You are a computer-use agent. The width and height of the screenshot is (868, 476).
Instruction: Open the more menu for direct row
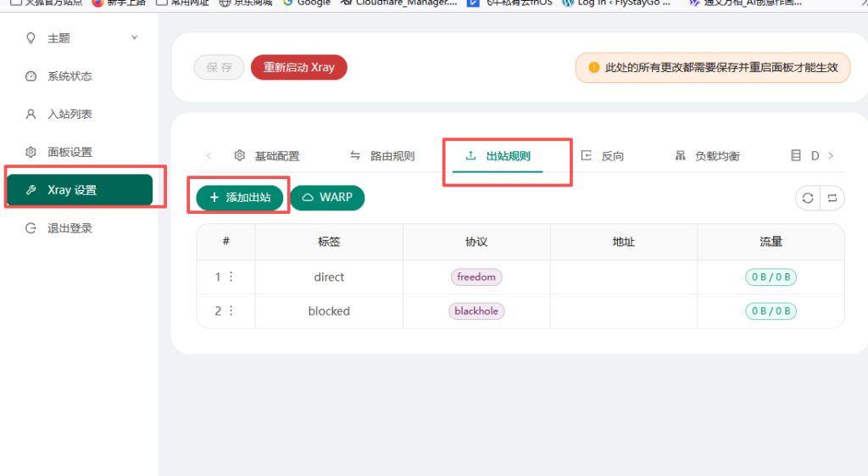click(x=231, y=277)
